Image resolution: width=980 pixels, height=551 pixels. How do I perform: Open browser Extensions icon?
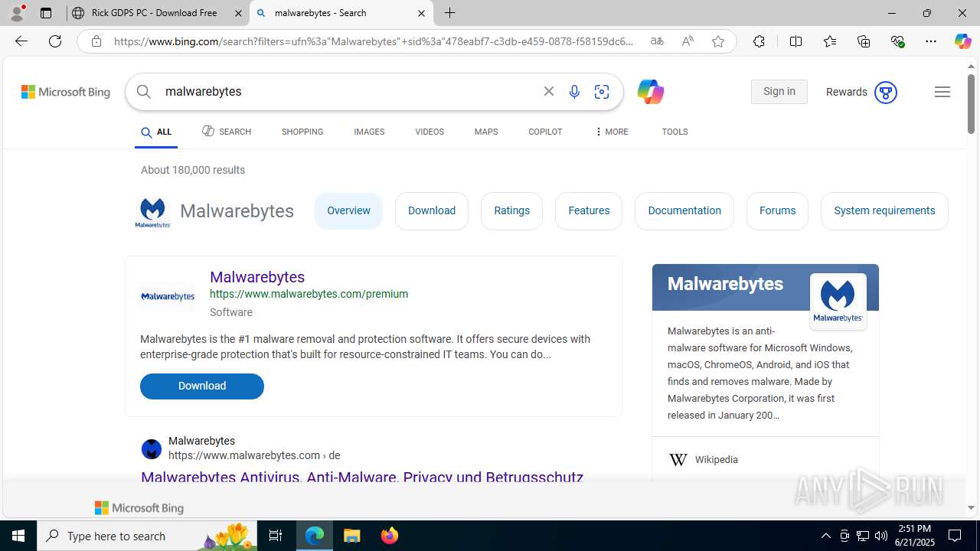pos(759,41)
